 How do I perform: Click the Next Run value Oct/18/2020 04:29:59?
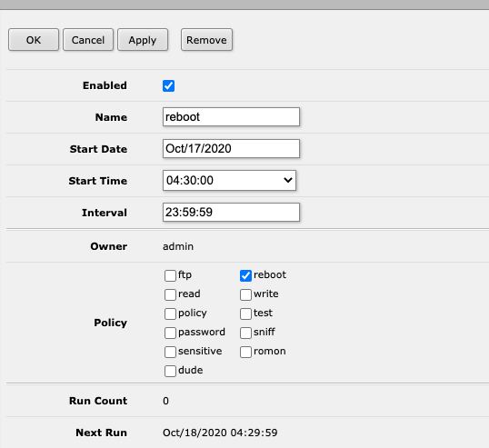220,433
